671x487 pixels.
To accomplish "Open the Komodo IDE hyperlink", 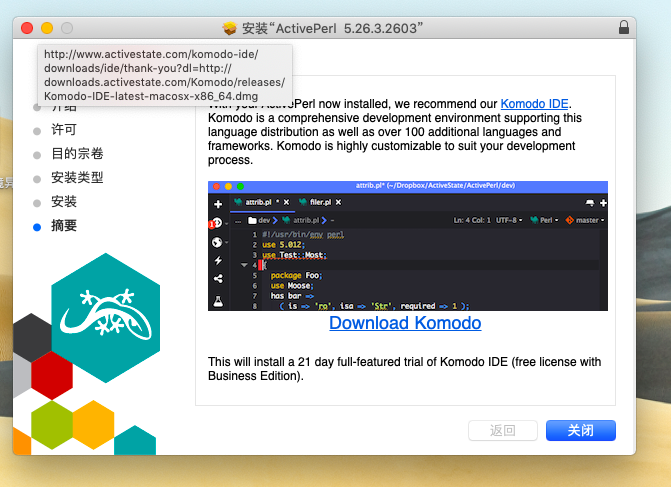I will tap(534, 104).
